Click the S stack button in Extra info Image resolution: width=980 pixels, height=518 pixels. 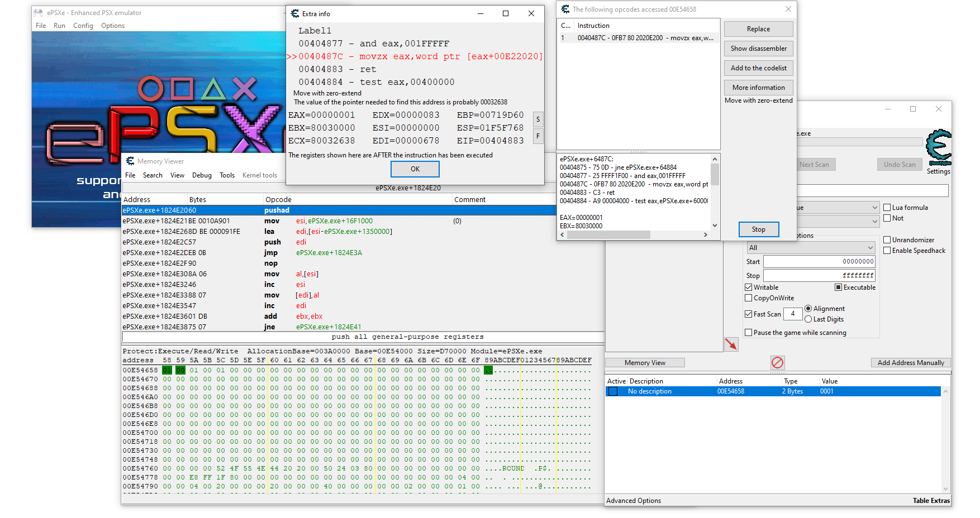538,119
